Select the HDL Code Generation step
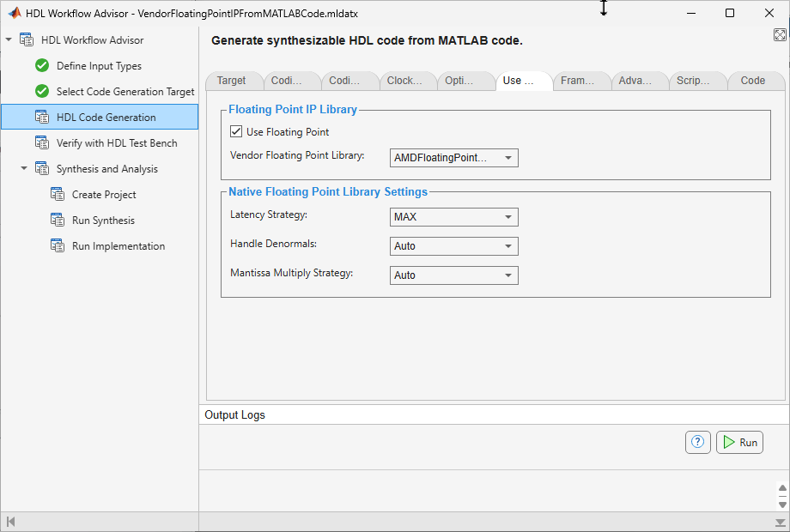 point(100,117)
